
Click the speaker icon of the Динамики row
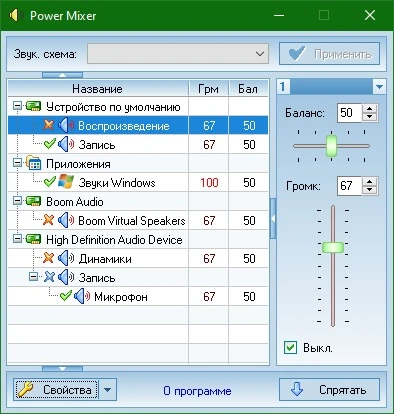point(66,258)
